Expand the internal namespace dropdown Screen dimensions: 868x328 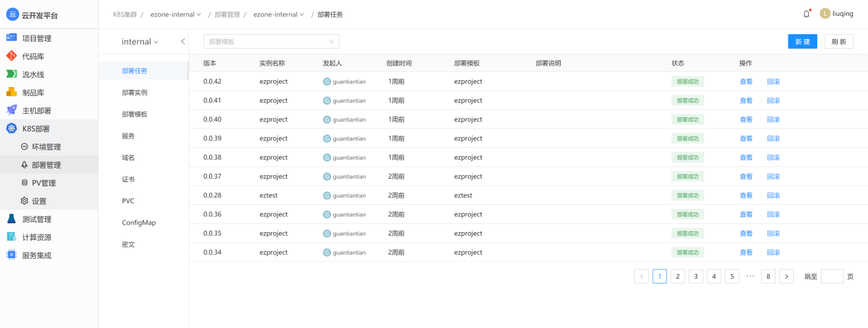[x=140, y=42]
